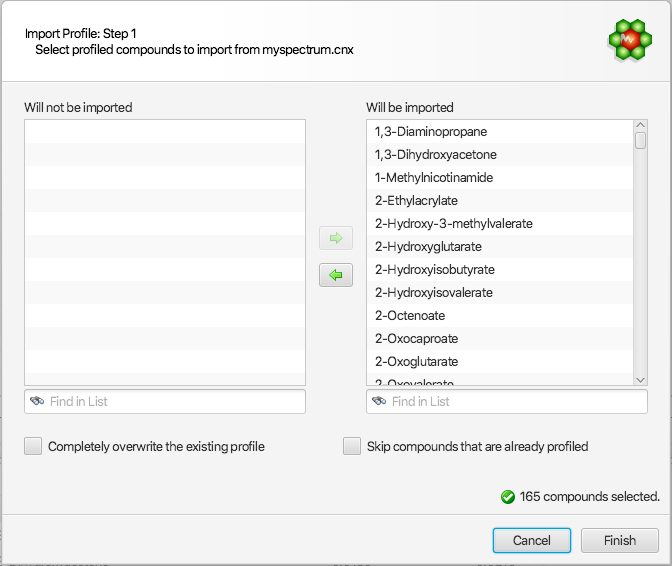Click search icon in right Find field
The image size is (672, 566).
[x=380, y=401]
